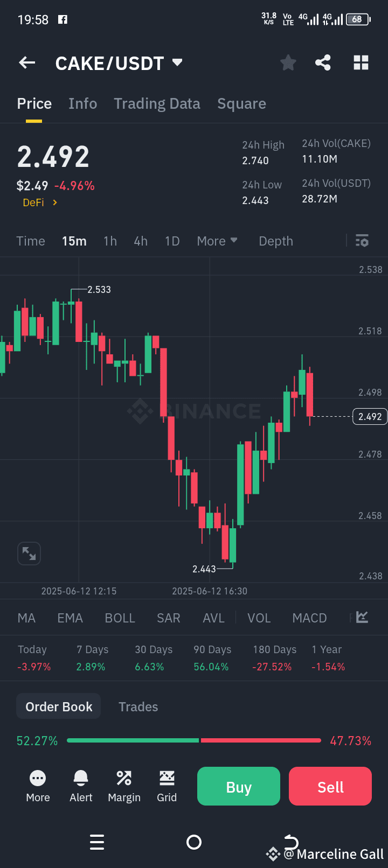This screenshot has height=868, width=388.
Task: Open the layout grid icon top right
Action: (x=361, y=62)
